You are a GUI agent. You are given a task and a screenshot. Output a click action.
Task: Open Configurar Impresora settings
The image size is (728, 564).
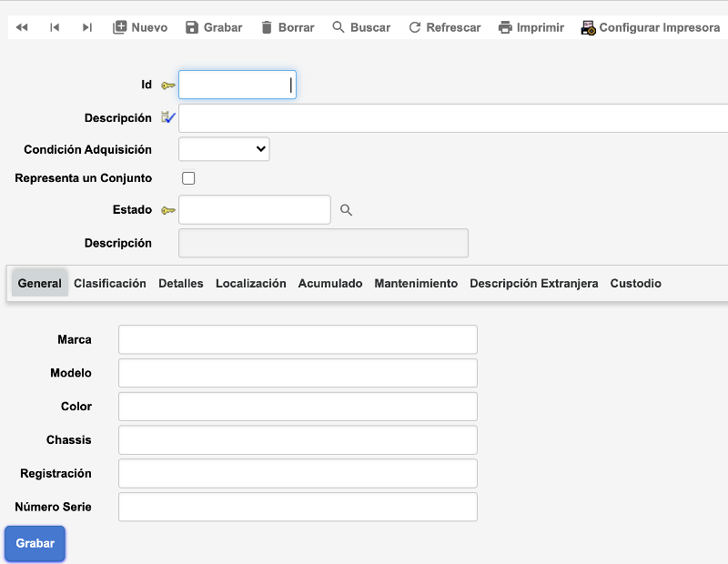(587, 26)
